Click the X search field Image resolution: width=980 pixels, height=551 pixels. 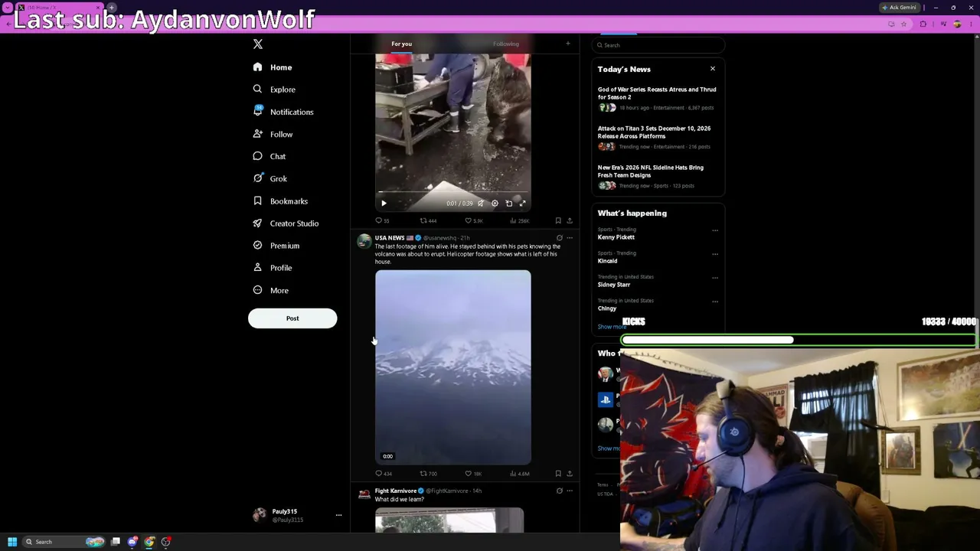click(658, 45)
